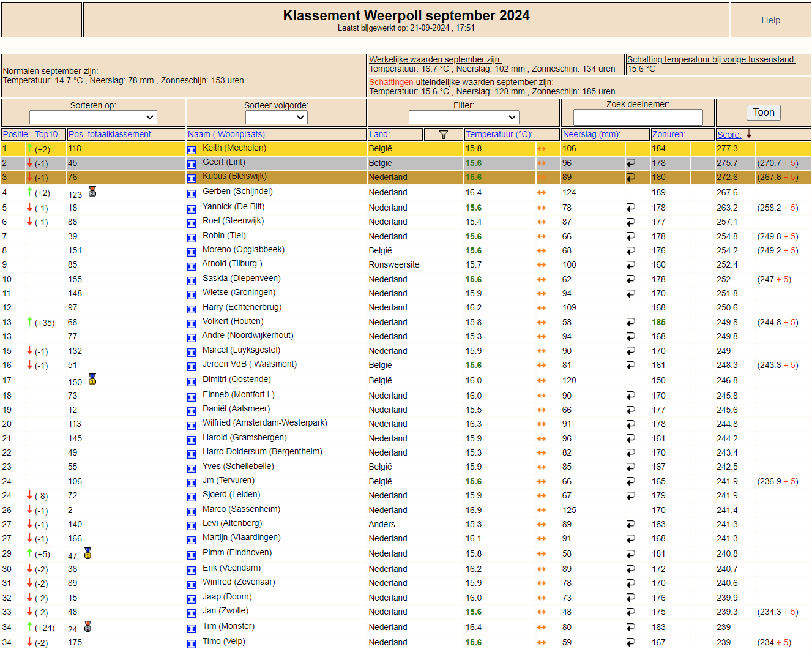Screen dimensions: 812x649
Task: Expand the Filter dropdown
Action: point(464,118)
